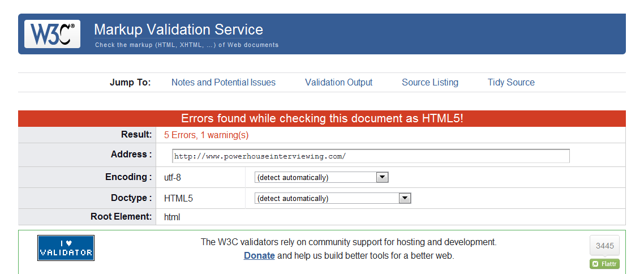Click 'The W3C validators rely on community support' text

tap(349, 242)
